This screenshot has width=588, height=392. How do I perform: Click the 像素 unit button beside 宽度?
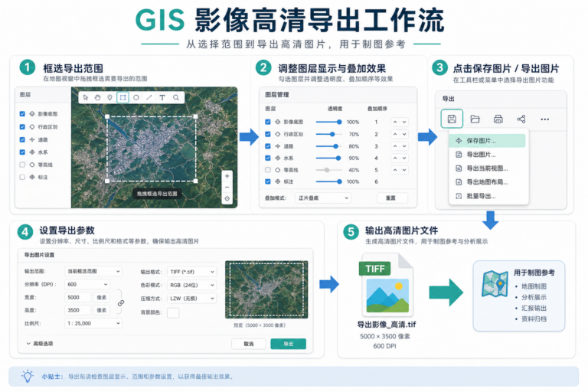[x=102, y=298]
